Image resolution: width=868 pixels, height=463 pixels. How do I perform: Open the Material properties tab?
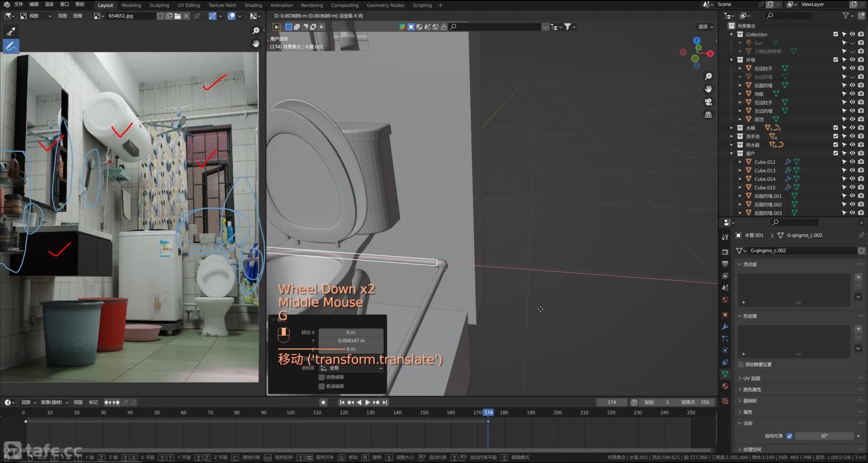[x=725, y=386]
